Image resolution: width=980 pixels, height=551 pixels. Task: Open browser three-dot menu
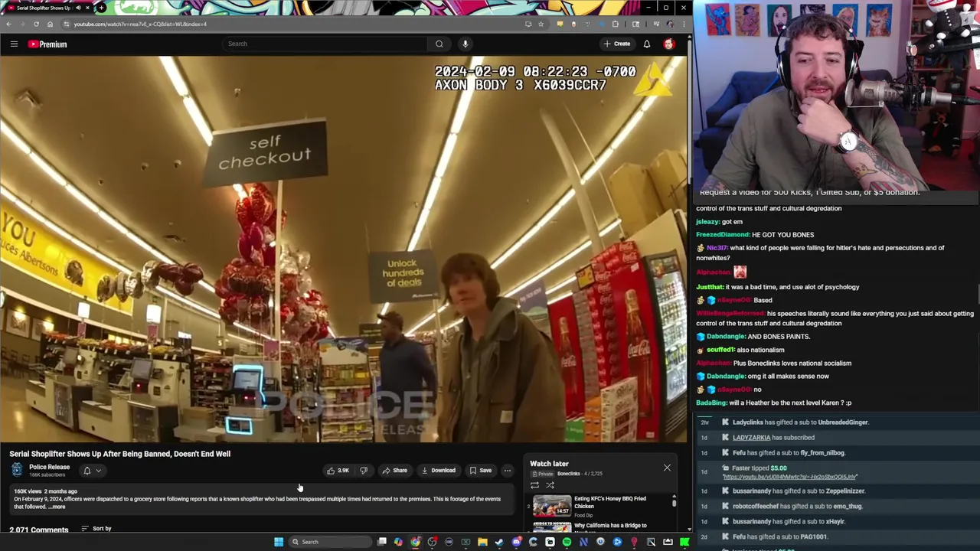(684, 24)
